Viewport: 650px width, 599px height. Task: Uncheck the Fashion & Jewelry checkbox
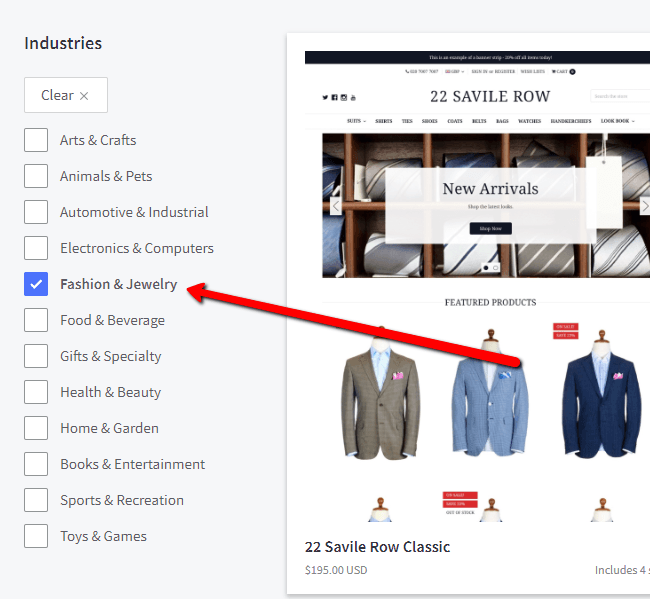[x=36, y=284]
